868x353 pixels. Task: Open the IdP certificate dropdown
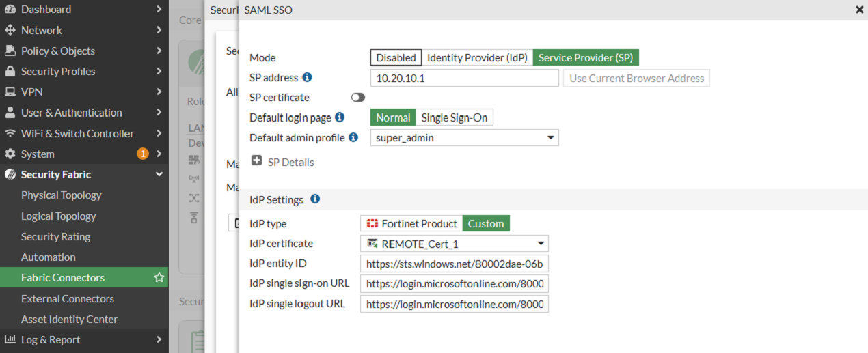[x=455, y=244]
